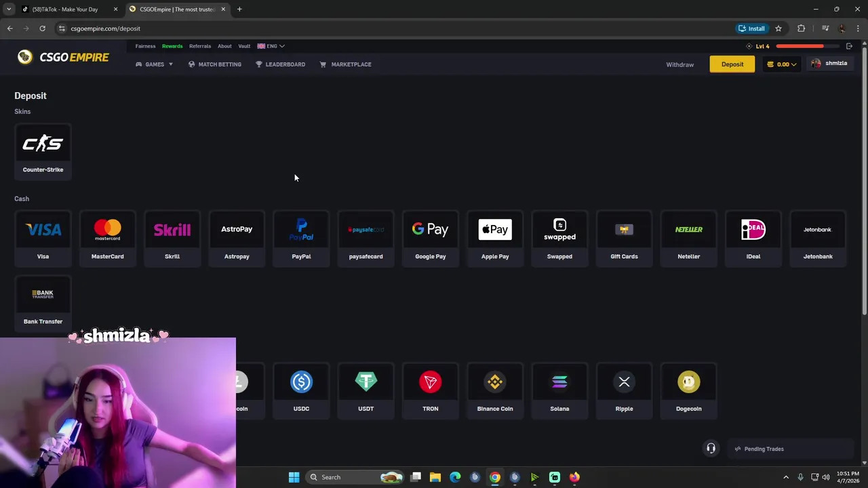
Task: Go to the Marketplace
Action: point(345,64)
